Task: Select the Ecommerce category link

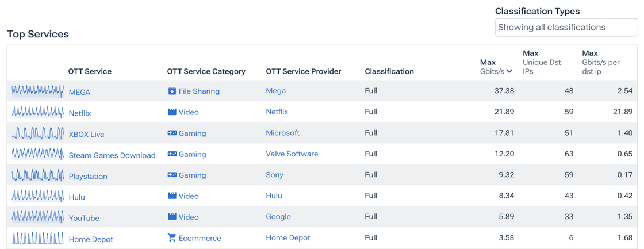Action: tap(200, 238)
